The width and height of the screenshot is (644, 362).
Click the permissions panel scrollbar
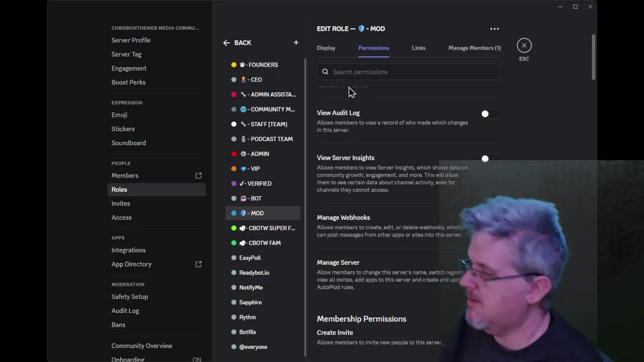click(594, 57)
